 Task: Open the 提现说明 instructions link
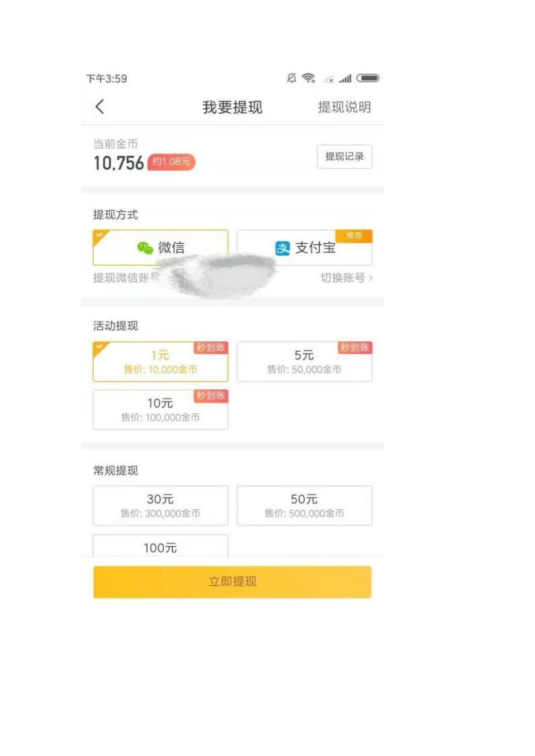[x=344, y=107]
